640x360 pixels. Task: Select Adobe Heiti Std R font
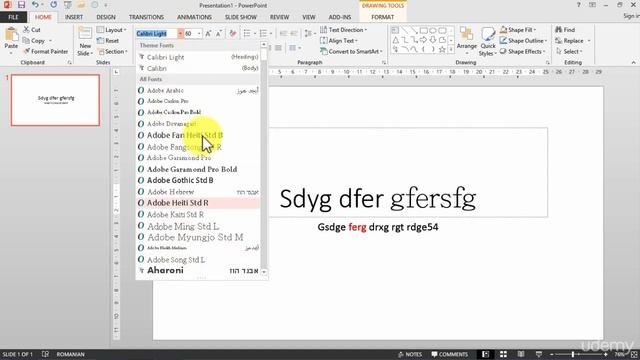[x=198, y=202]
